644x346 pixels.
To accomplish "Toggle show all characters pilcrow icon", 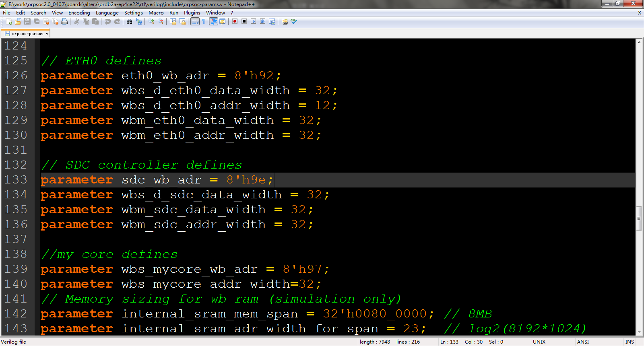I will (204, 22).
